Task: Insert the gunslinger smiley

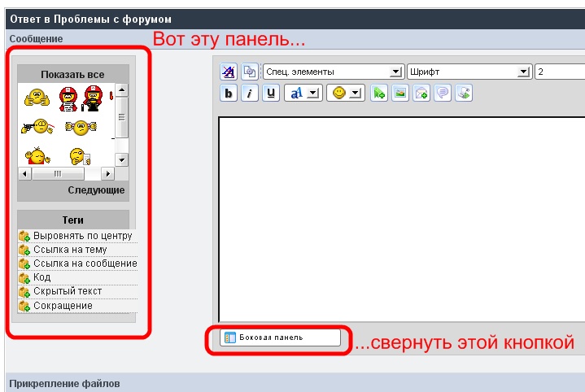Action: click(37, 127)
